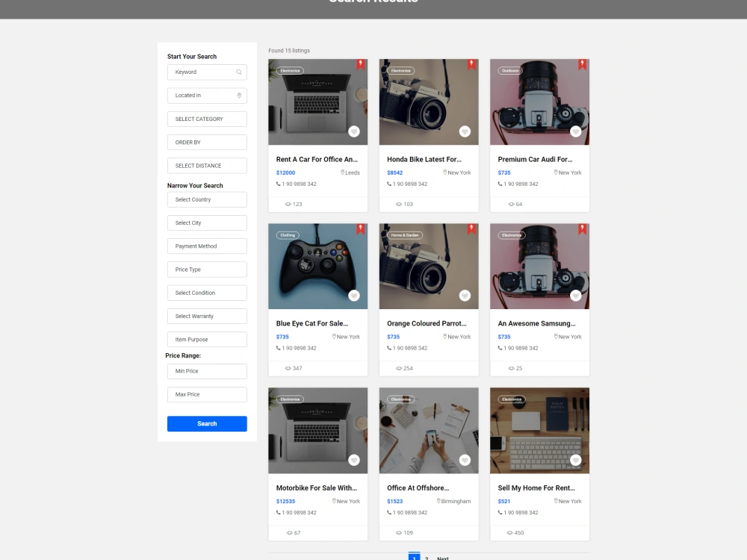Click the phone icon on Office At Offshore card
This screenshot has width=747, height=560.
click(389, 512)
